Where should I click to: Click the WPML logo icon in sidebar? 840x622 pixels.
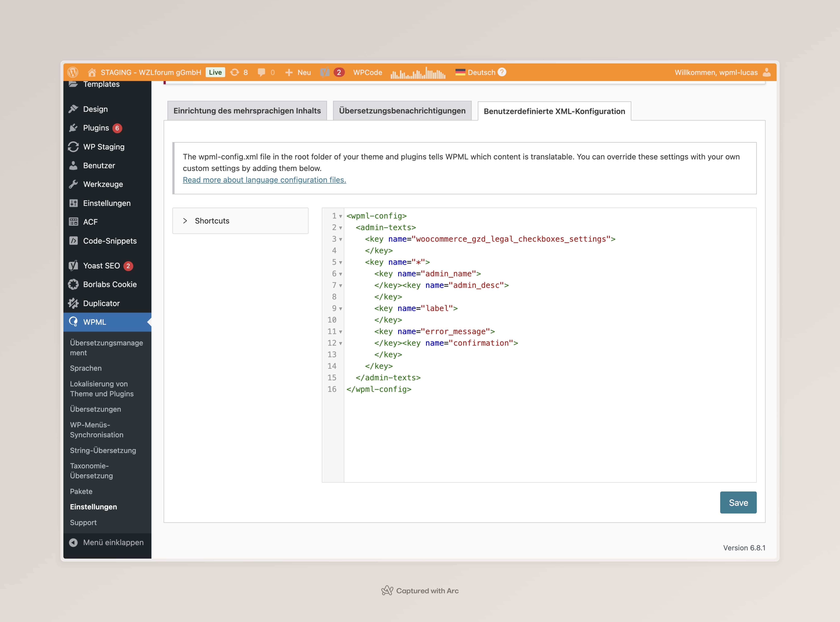point(73,322)
